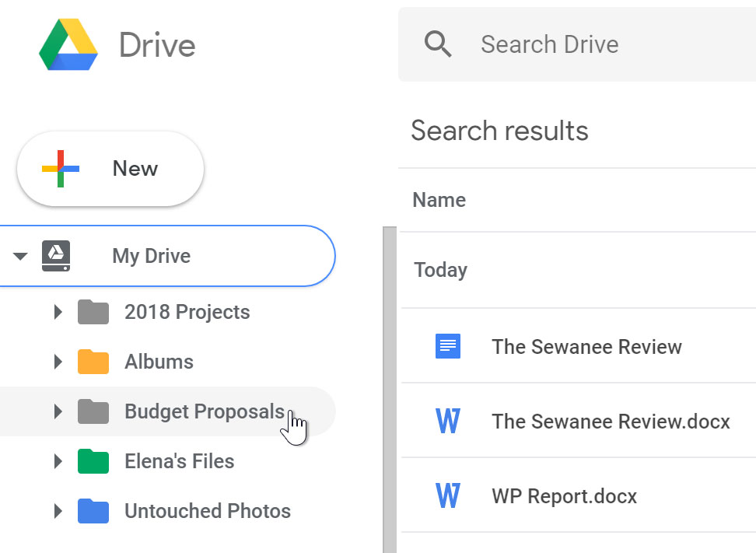Sort results by the Name column header
The width and height of the screenshot is (756, 553).
point(439,200)
